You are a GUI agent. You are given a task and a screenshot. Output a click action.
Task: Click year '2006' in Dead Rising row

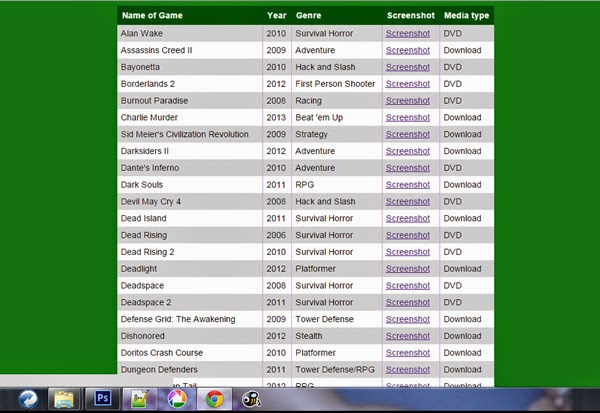coord(276,235)
